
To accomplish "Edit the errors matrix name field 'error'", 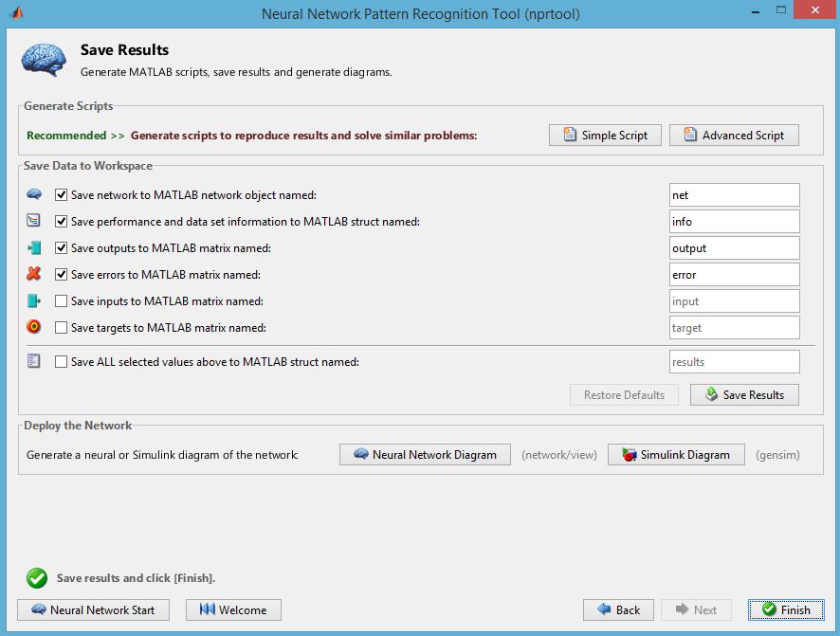I will click(x=735, y=275).
